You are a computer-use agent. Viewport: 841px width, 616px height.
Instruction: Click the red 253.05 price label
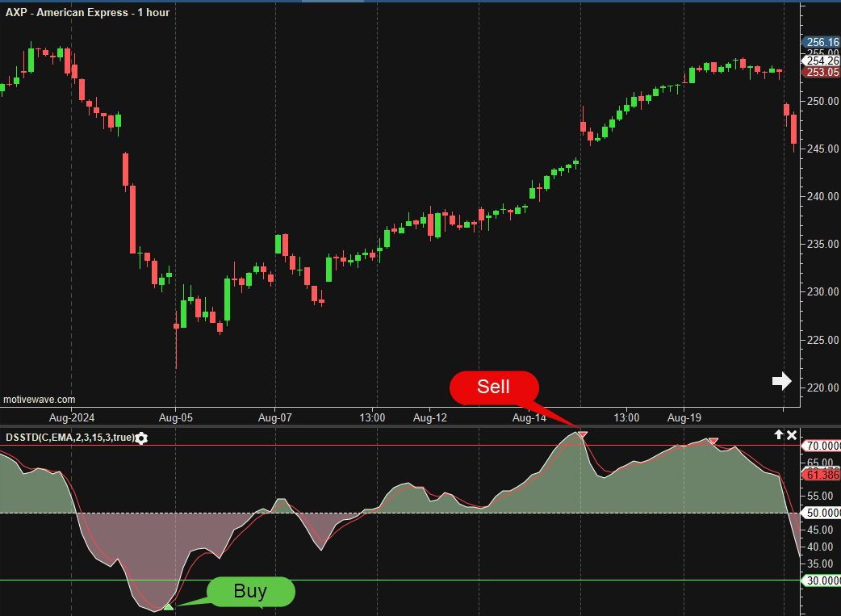click(x=822, y=72)
